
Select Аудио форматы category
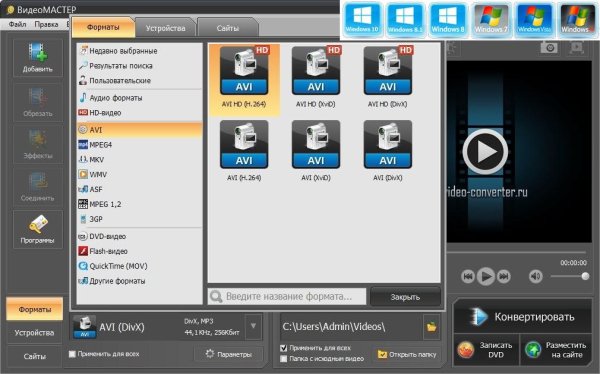pyautogui.click(x=139, y=98)
